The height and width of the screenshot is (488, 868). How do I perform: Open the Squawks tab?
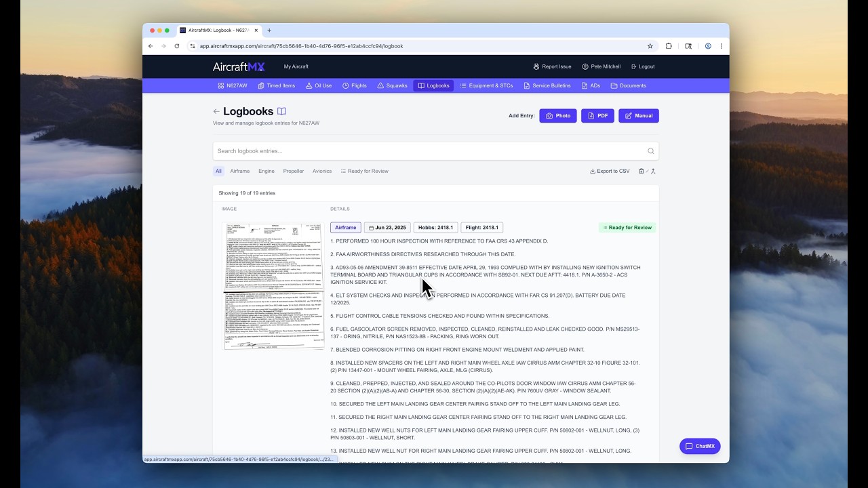392,85
